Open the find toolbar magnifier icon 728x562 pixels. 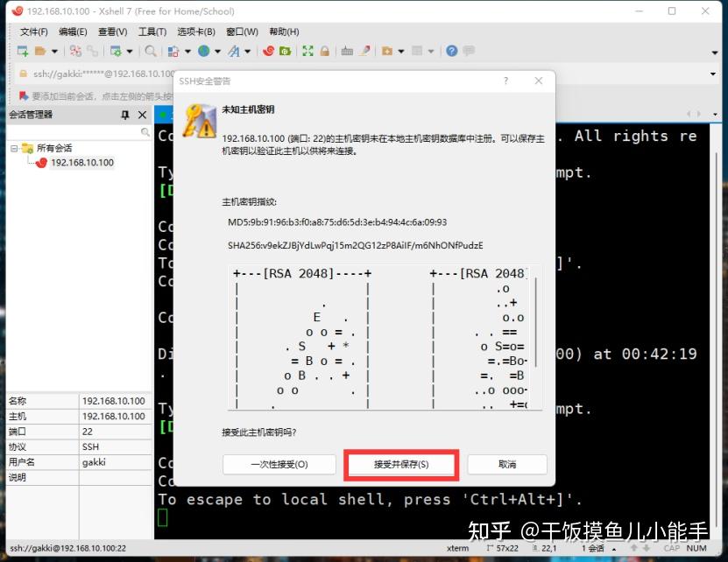coord(148,51)
